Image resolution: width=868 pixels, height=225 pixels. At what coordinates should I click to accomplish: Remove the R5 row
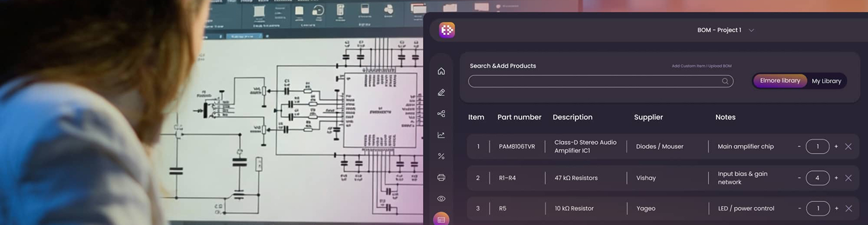pos(848,208)
